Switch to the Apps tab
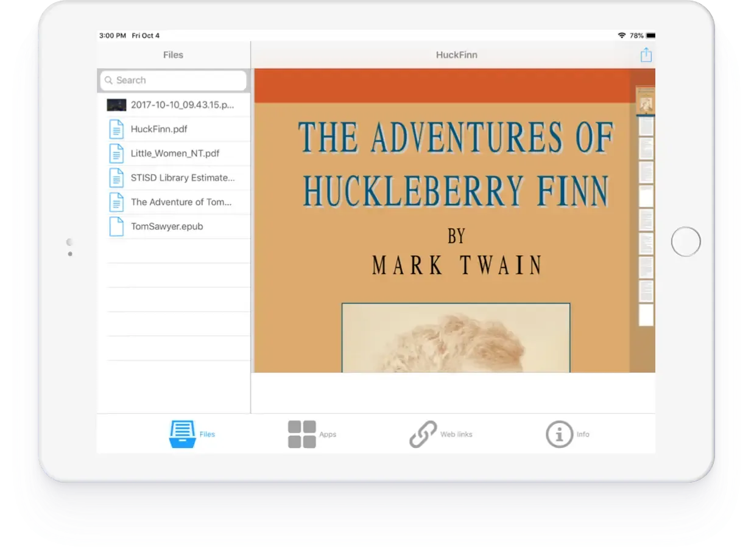The height and width of the screenshot is (560, 754). point(312,434)
